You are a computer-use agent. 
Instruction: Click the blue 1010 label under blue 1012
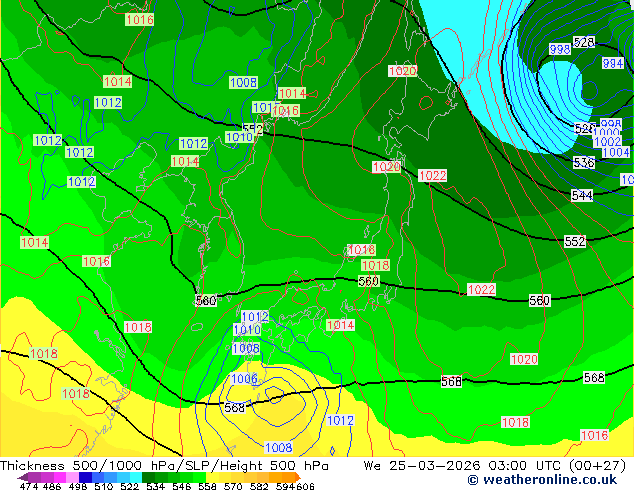247,330
